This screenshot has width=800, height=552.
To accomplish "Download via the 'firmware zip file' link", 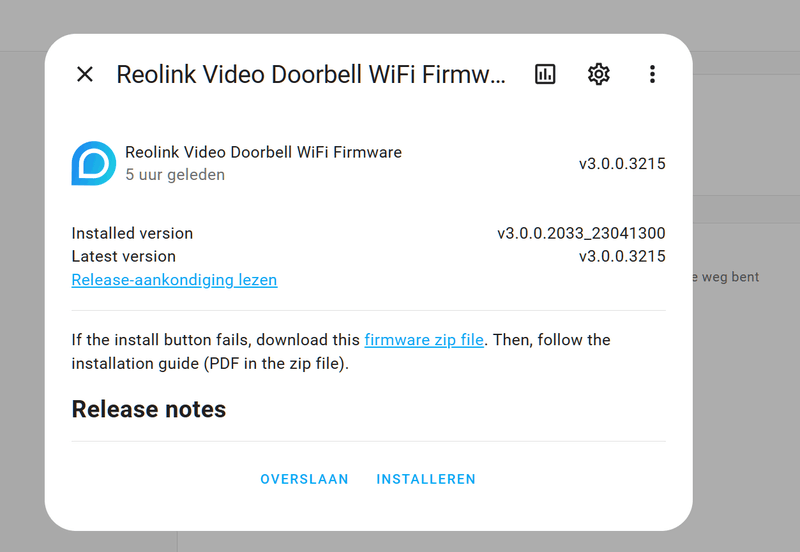I will click(x=424, y=340).
